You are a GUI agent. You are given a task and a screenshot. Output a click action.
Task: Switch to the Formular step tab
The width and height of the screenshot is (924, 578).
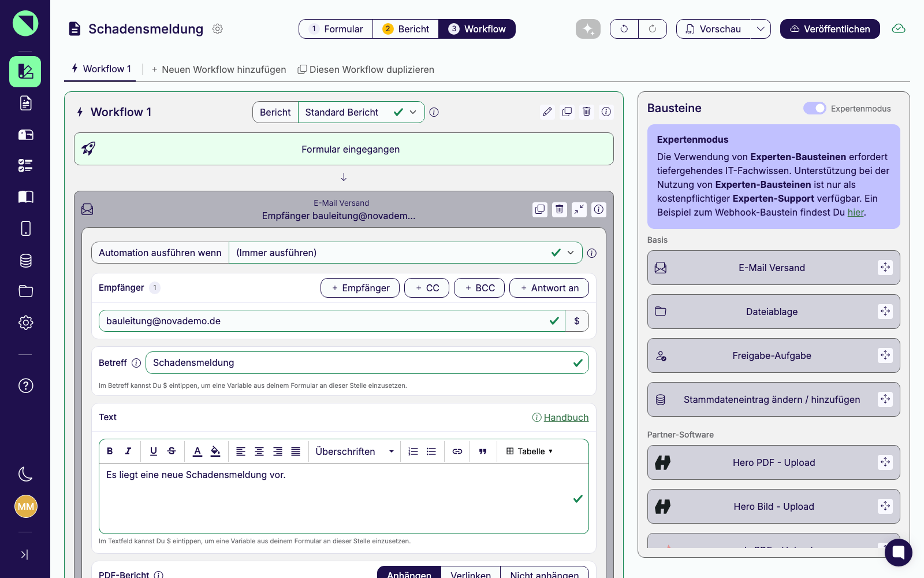coord(336,29)
